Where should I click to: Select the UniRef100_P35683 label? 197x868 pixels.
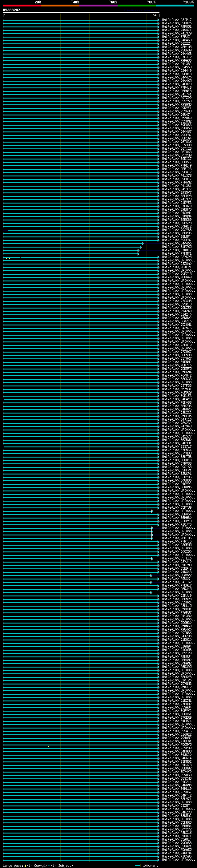coord(176,111)
